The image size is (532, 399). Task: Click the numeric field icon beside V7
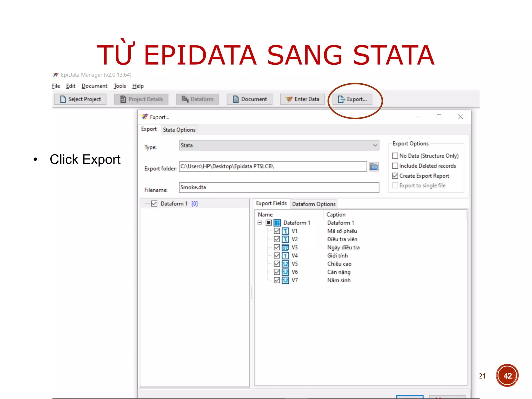(285, 280)
